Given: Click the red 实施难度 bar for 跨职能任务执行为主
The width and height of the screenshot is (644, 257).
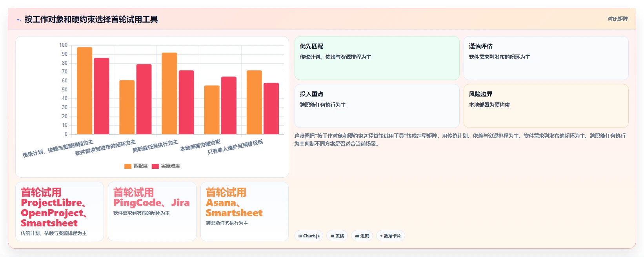Looking at the screenshot, I should click(x=186, y=102).
